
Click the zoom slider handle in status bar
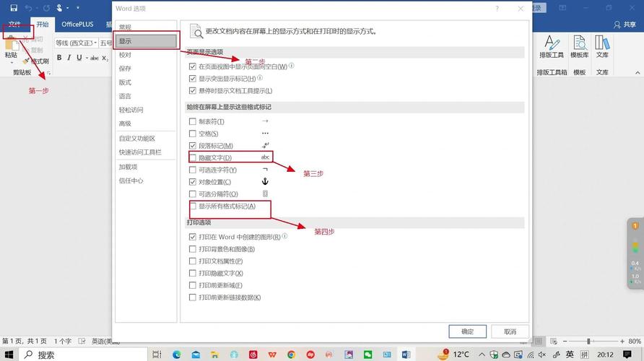click(x=588, y=342)
